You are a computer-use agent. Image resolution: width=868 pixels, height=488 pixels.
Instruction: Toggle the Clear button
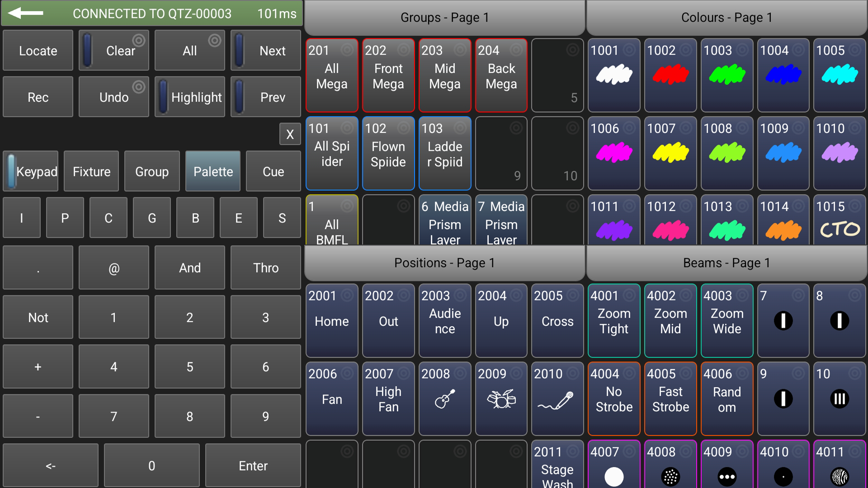[114, 51]
